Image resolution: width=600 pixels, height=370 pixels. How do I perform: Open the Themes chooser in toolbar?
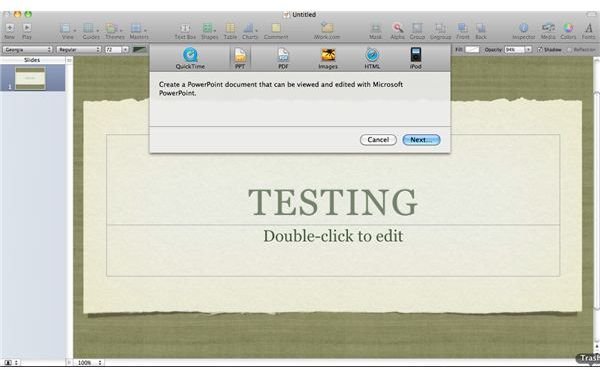(114, 31)
